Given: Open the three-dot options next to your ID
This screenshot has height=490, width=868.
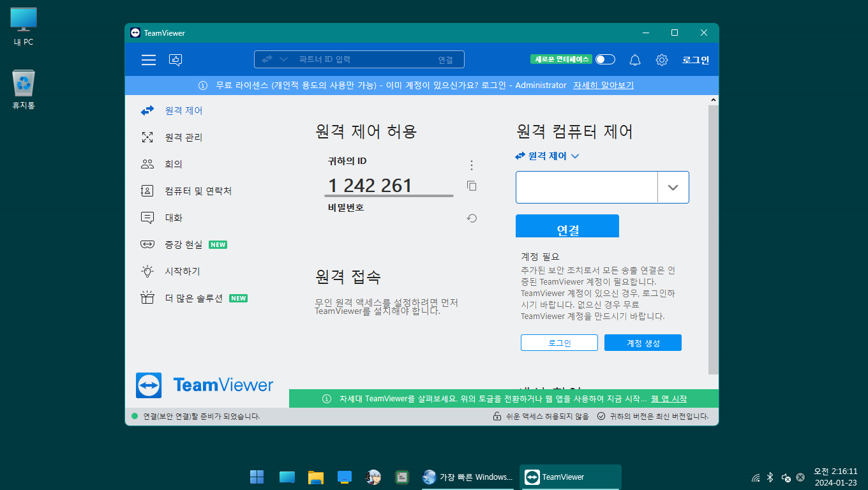Looking at the screenshot, I should 472,165.
